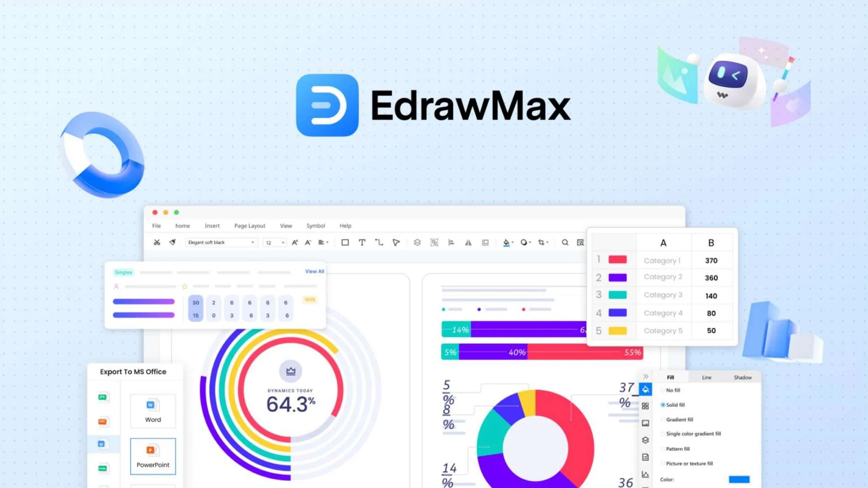Click the Word export button

coord(151,410)
